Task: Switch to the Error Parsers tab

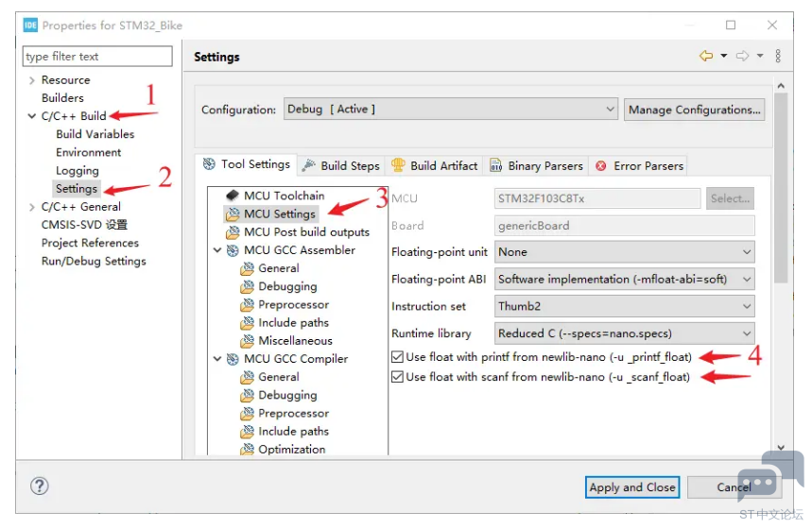Action: coord(639,165)
